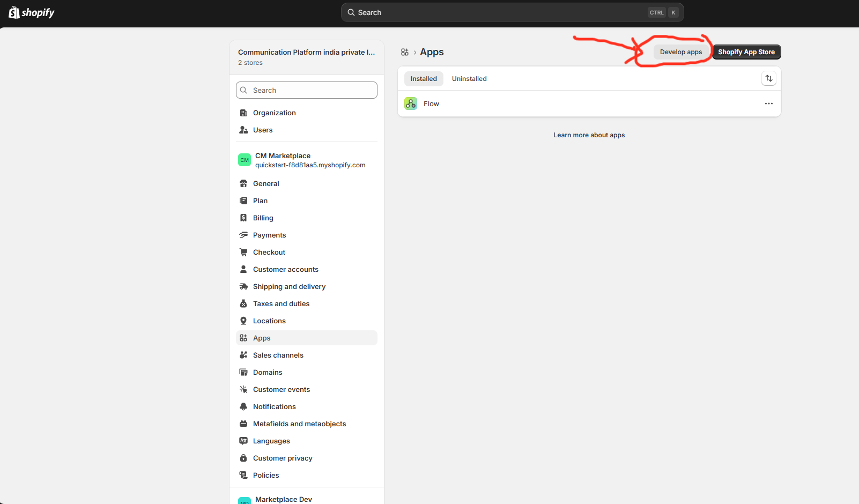Click the top global Search bar

tap(513, 12)
